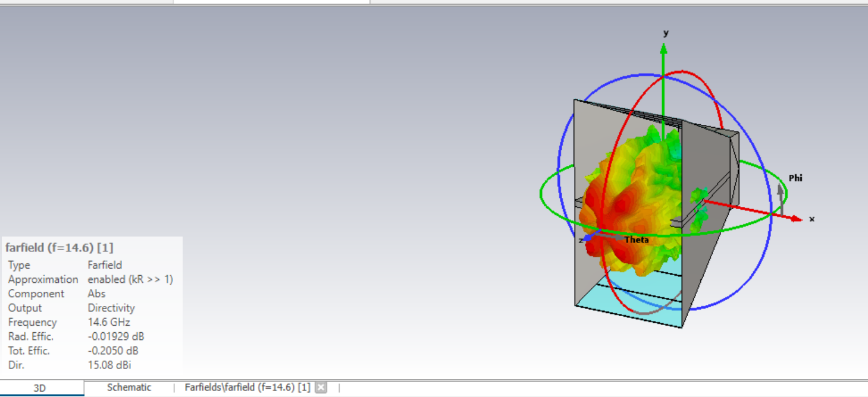Select the Theta label in the plot
The image size is (868, 397).
pyautogui.click(x=636, y=240)
